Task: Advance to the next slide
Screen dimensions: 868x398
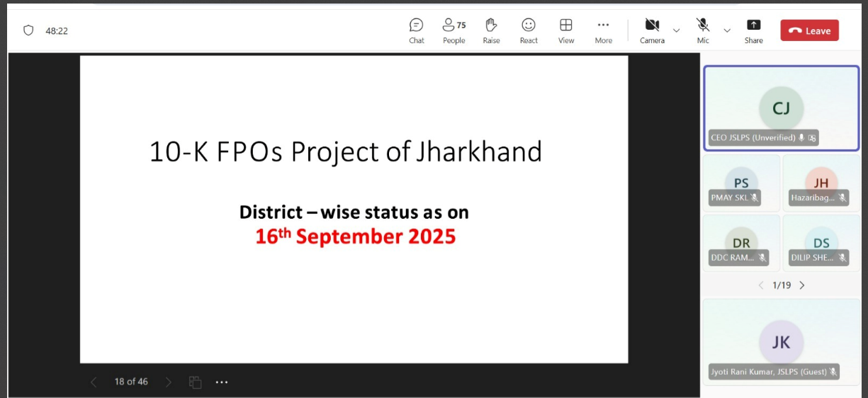Action: (x=168, y=382)
